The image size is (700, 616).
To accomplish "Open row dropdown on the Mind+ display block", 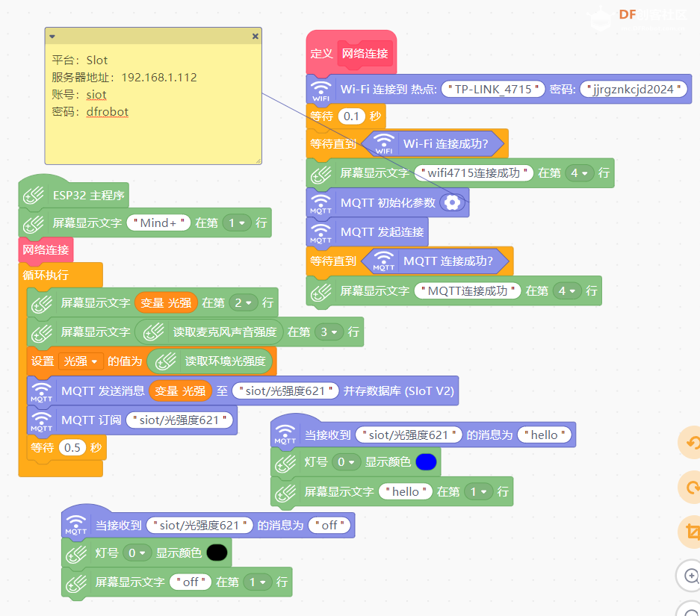I will click(237, 223).
